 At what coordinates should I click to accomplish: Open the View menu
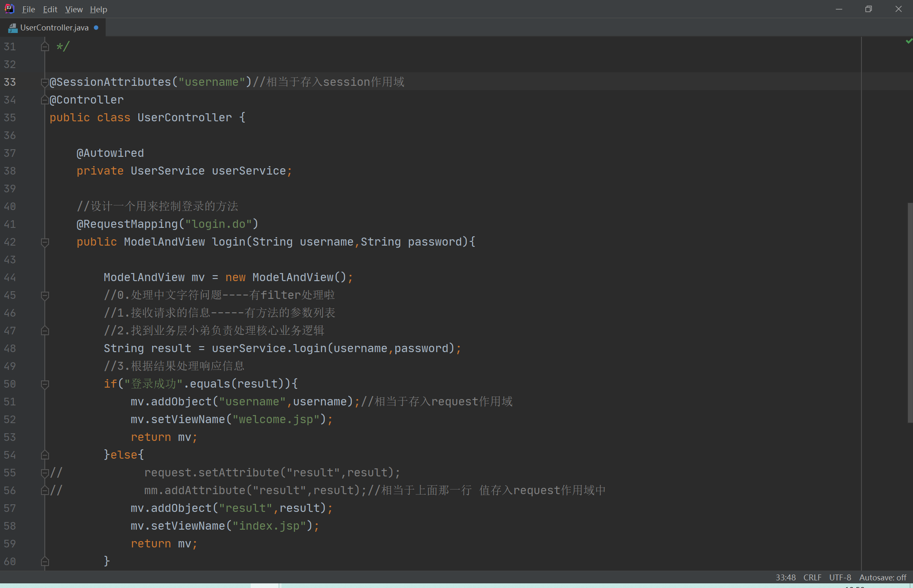(x=74, y=9)
